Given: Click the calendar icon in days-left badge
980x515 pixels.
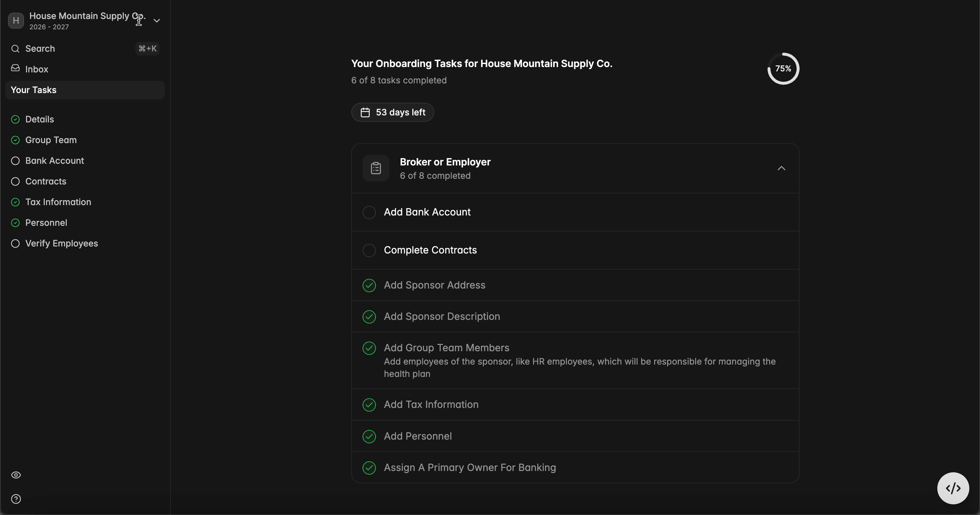Looking at the screenshot, I should point(365,113).
